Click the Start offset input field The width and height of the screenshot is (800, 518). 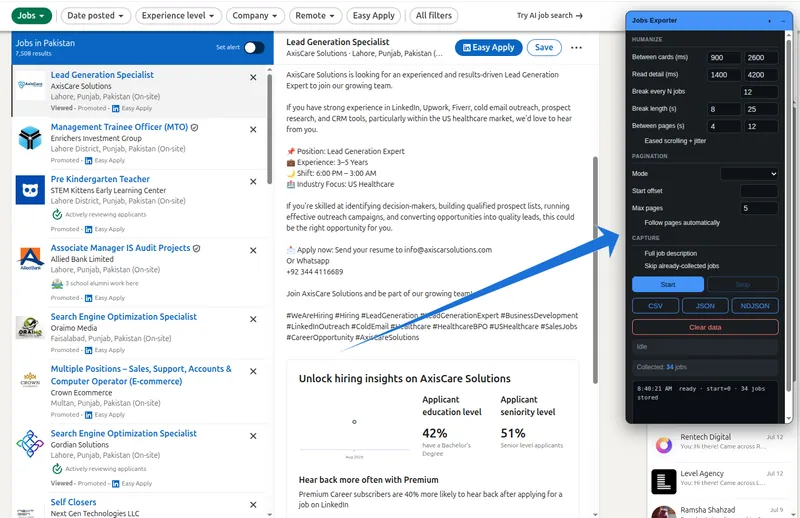[x=759, y=191]
